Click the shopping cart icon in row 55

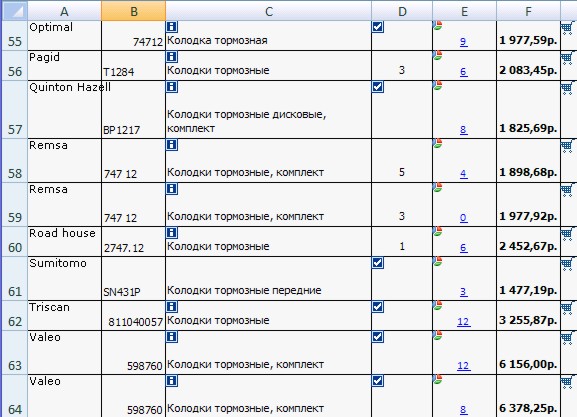click(567, 28)
